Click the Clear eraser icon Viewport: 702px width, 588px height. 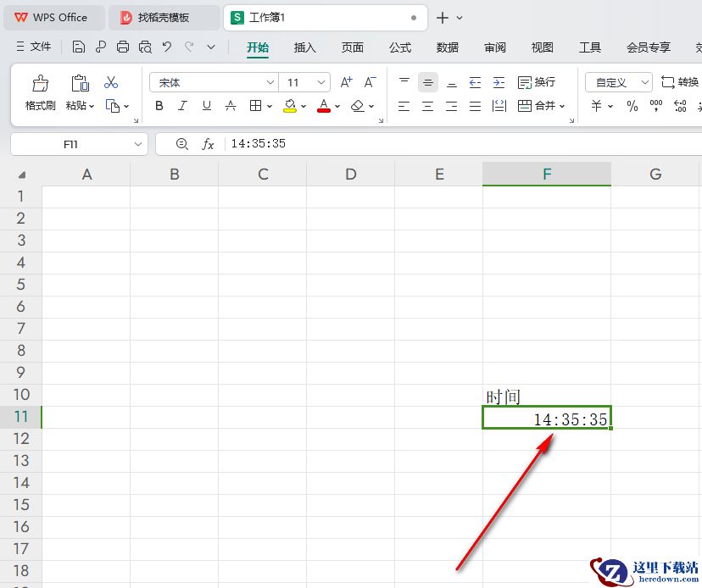[357, 106]
